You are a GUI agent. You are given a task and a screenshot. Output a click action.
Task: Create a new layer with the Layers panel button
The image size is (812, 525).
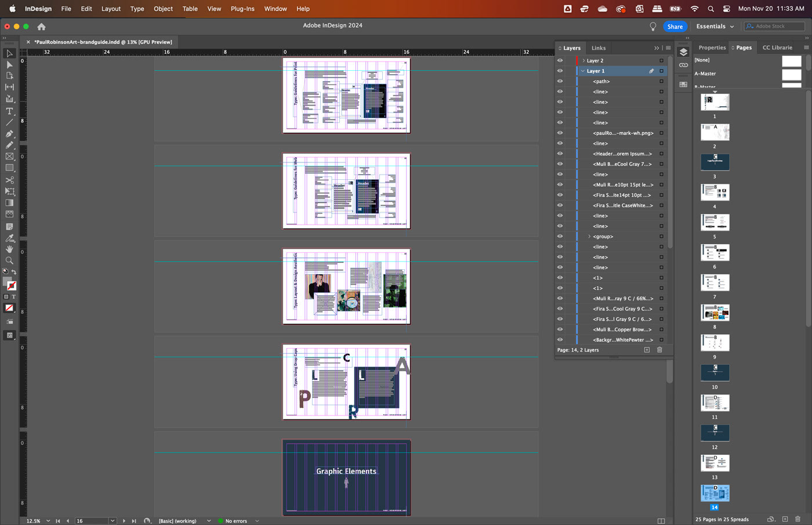[647, 350]
